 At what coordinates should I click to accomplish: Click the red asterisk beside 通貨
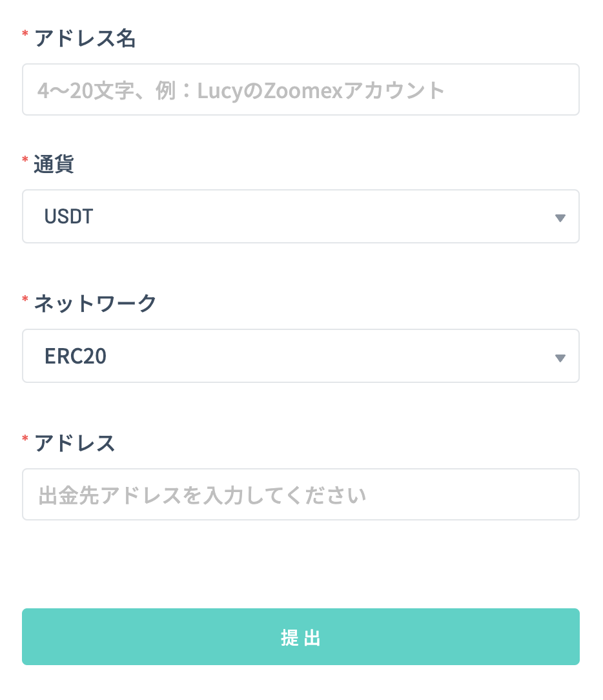pyautogui.click(x=25, y=160)
